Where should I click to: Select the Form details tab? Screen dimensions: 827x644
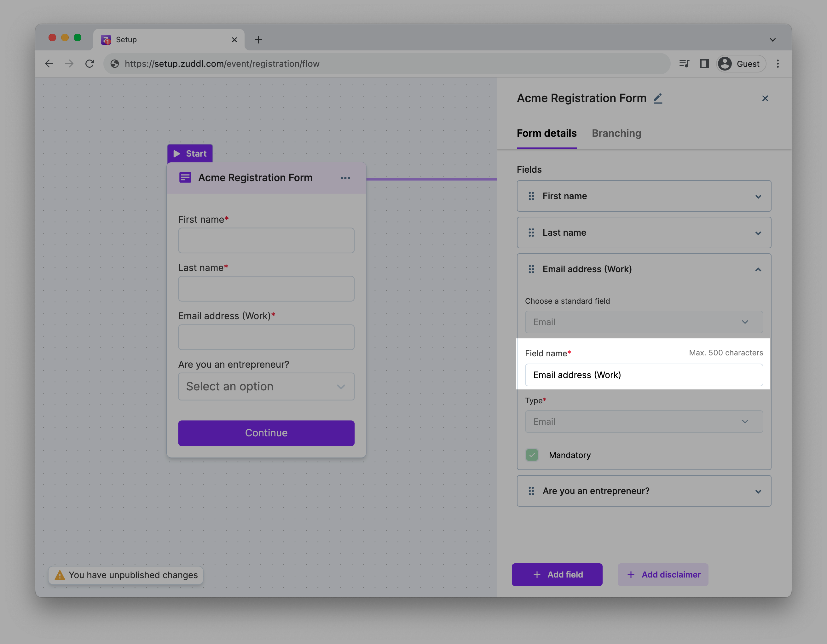(x=547, y=133)
